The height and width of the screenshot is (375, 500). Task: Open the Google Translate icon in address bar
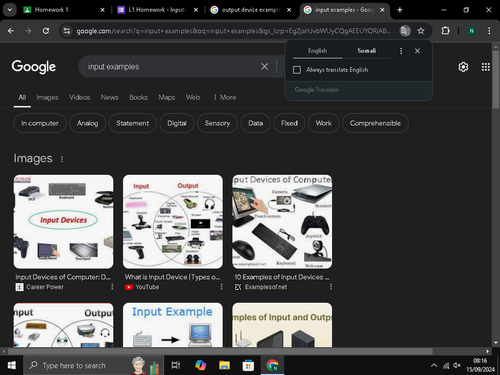(x=405, y=31)
